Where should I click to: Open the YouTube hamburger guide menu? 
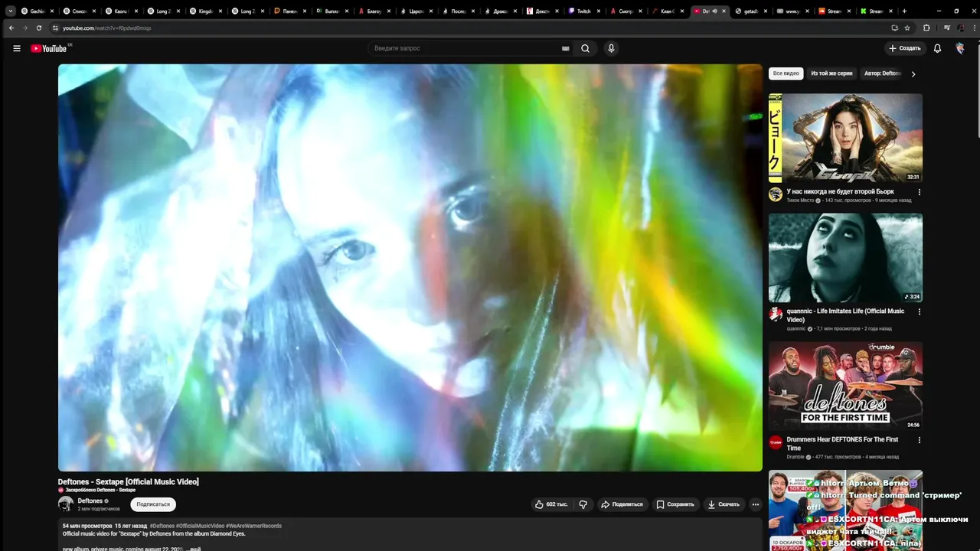click(x=17, y=48)
